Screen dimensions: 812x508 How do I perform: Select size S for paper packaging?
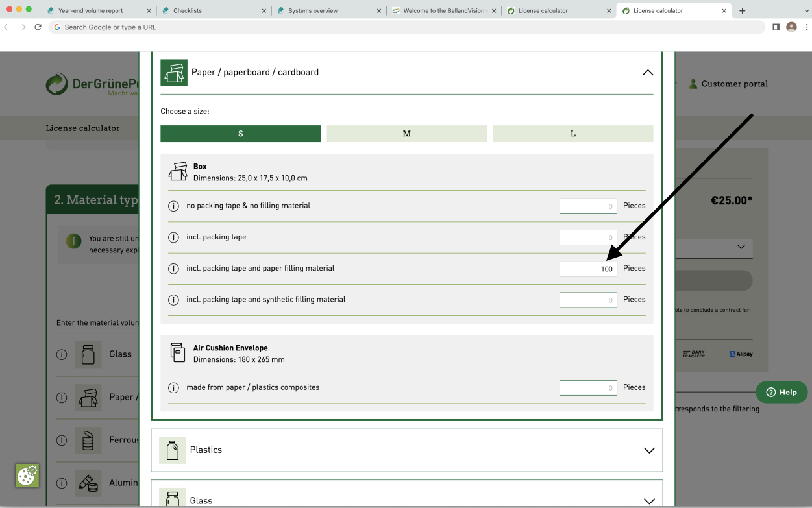(x=240, y=134)
